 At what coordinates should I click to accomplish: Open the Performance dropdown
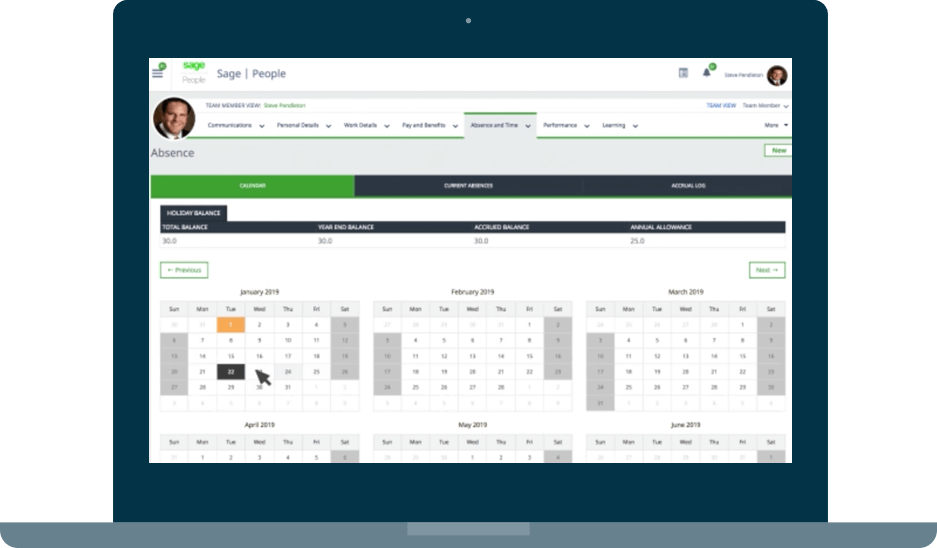click(566, 126)
